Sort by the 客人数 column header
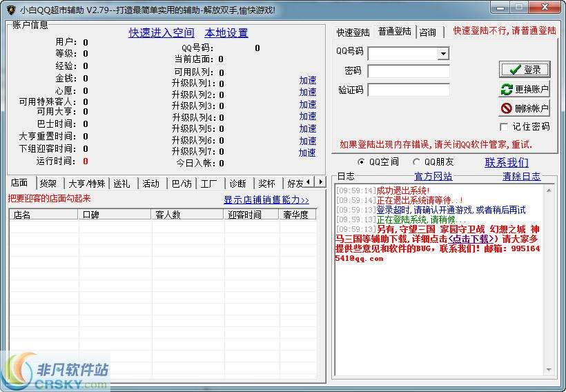This screenshot has height=392, width=566. [x=188, y=215]
